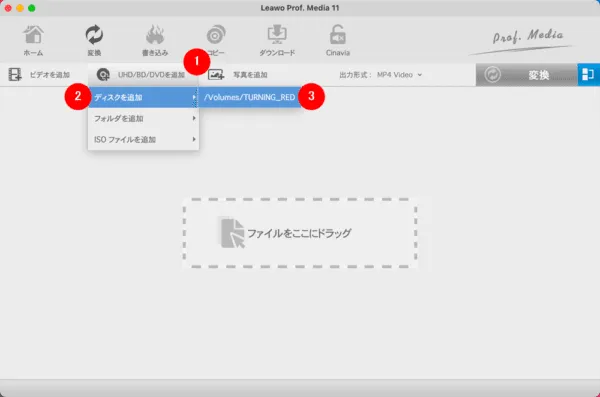Close the window using the red button
Viewport: 600px width, 397px height.
[8, 8]
